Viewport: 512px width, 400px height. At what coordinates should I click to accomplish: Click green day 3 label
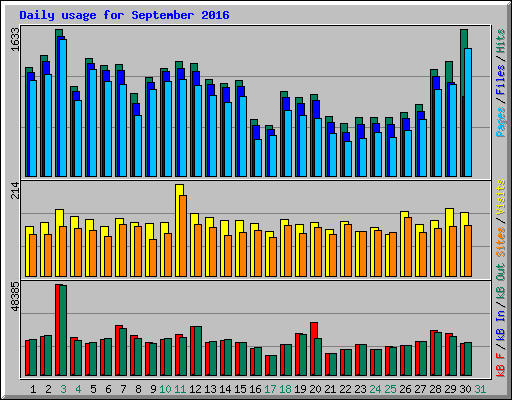63,389
